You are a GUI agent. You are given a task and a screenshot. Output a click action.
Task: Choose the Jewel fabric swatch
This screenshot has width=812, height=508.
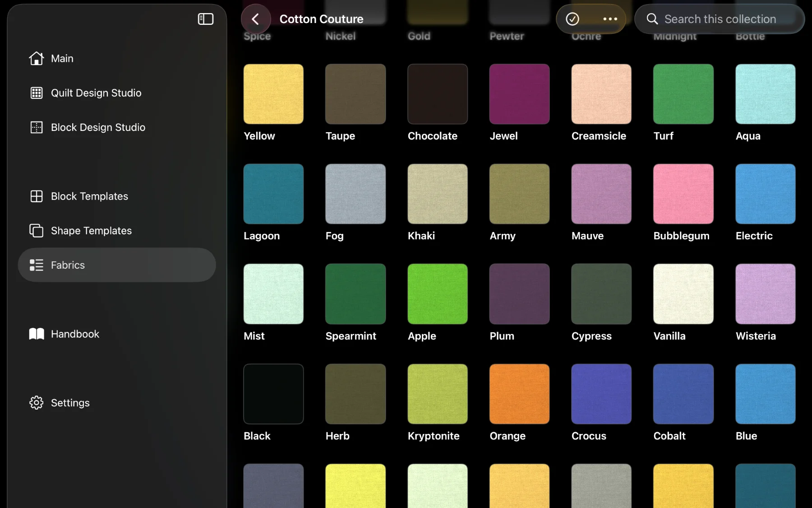520,94
